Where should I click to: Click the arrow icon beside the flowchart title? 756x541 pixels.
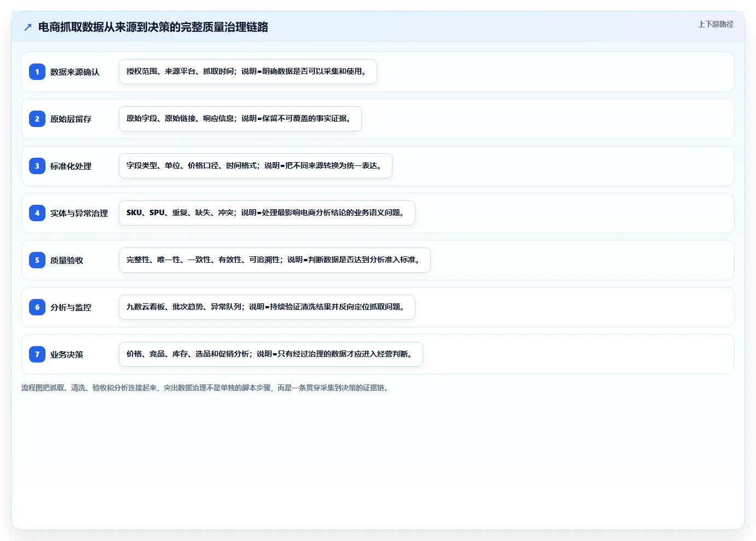tap(28, 27)
